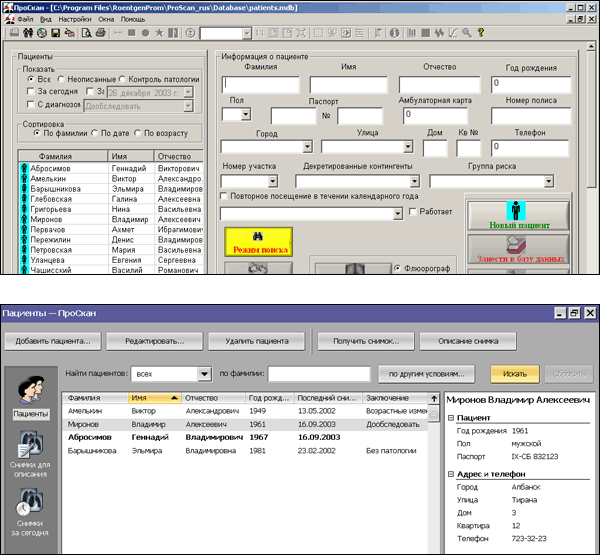Collapse the Адрес и телефон section
Screen dimensions: 600x555
[x=450, y=473]
